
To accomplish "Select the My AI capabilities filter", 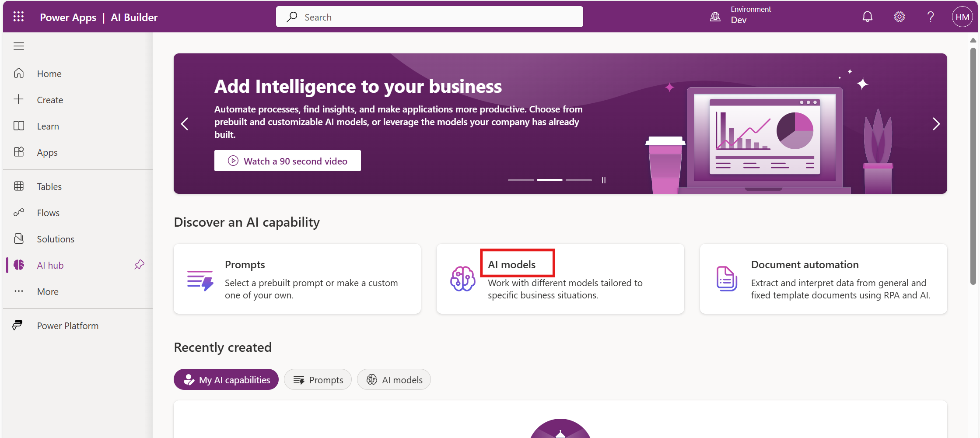I will tap(226, 380).
